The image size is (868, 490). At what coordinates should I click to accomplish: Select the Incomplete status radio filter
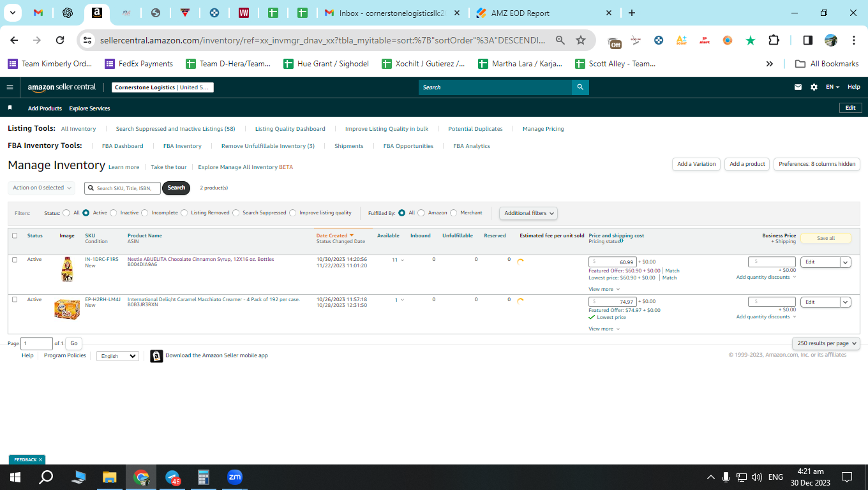point(145,213)
